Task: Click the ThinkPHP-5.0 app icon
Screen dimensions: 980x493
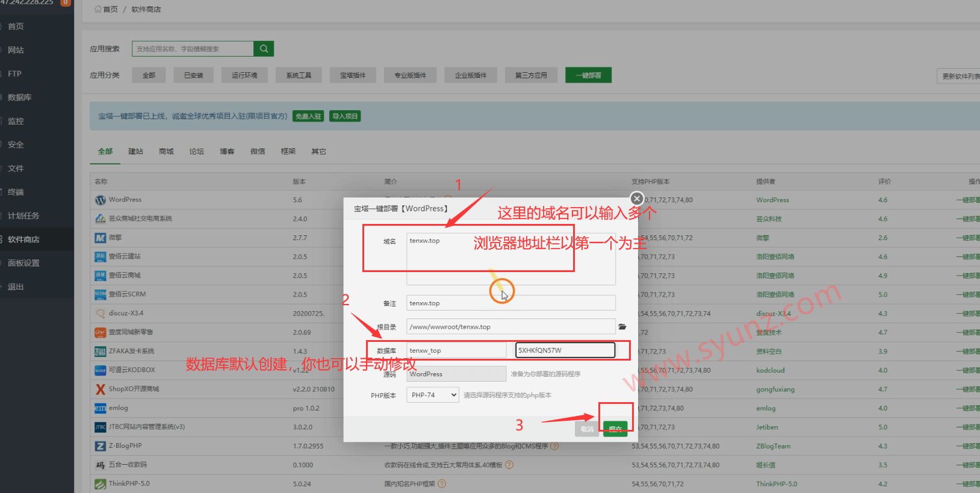Action: pos(101,483)
